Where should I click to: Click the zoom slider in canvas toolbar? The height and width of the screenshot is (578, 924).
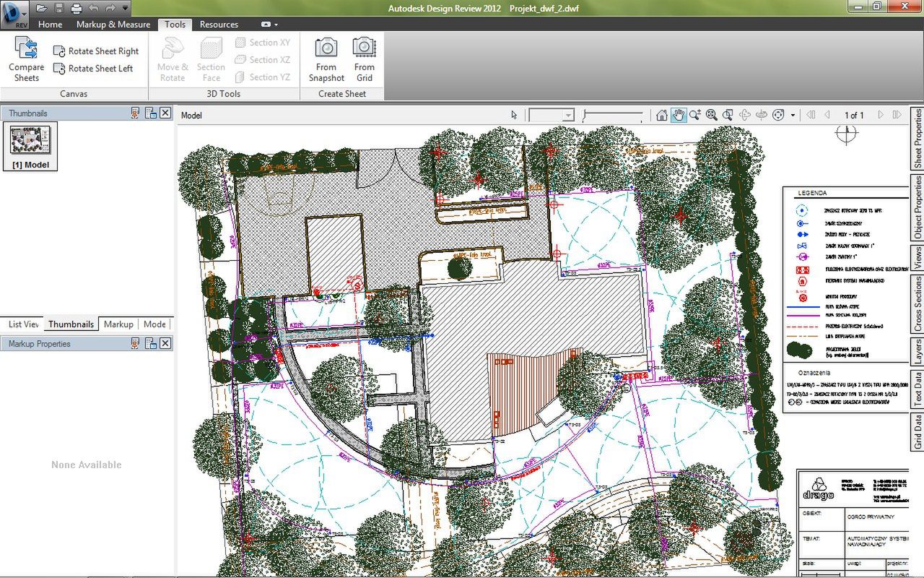(612, 115)
